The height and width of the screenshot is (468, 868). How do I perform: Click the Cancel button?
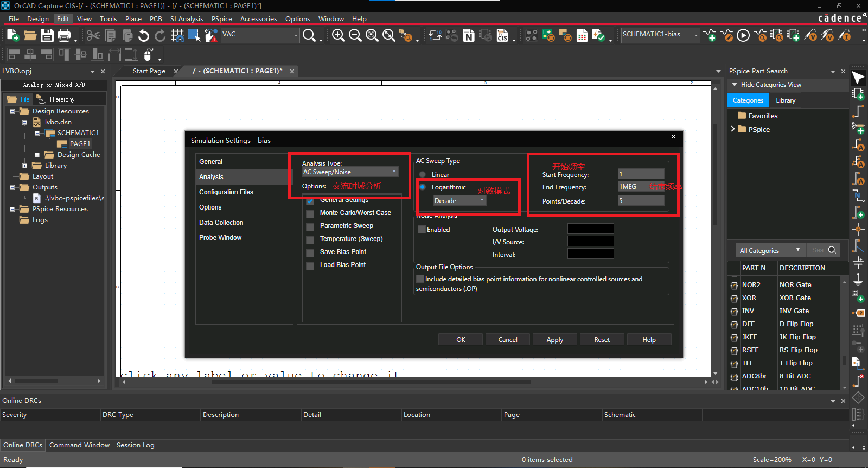click(x=508, y=340)
